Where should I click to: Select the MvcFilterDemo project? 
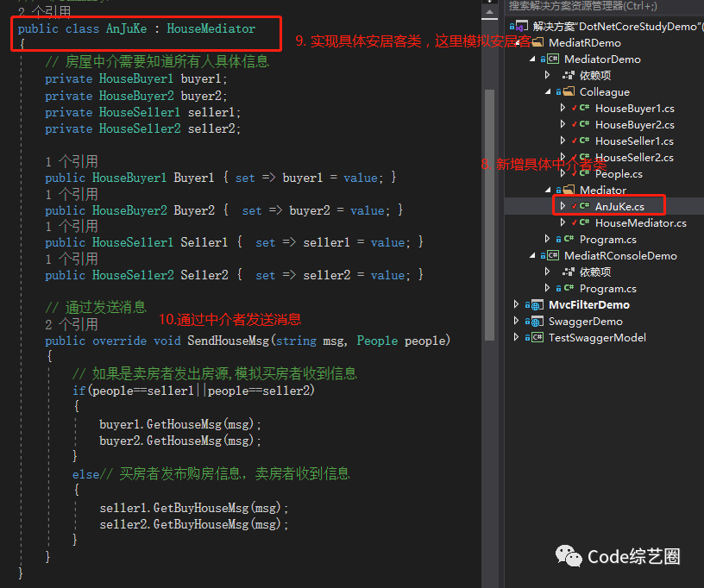pyautogui.click(x=589, y=305)
